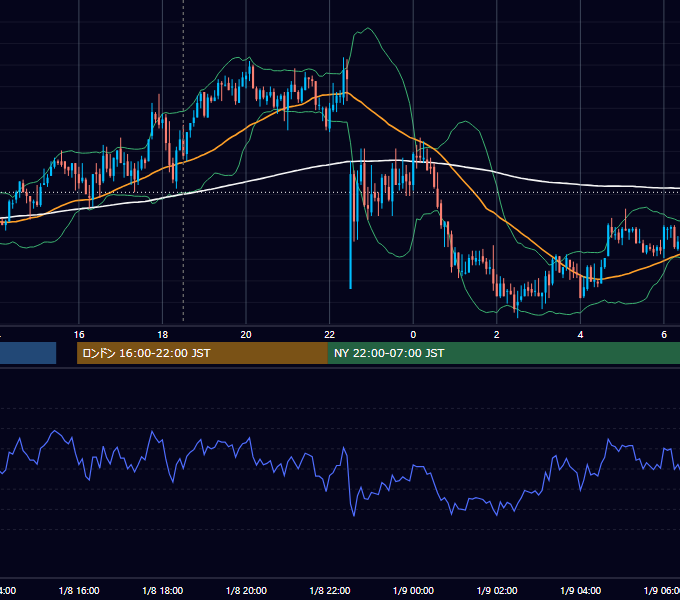The width and height of the screenshot is (680, 600).
Task: Click the 1/8 18:00 time label
Action: coord(163,590)
